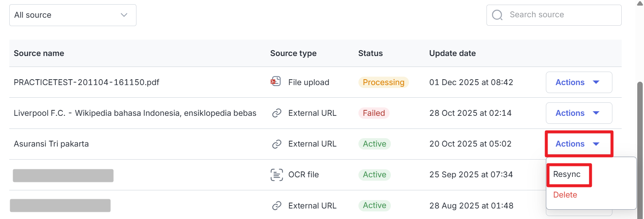
Task: Click the Processing status badge
Action: 383,83
